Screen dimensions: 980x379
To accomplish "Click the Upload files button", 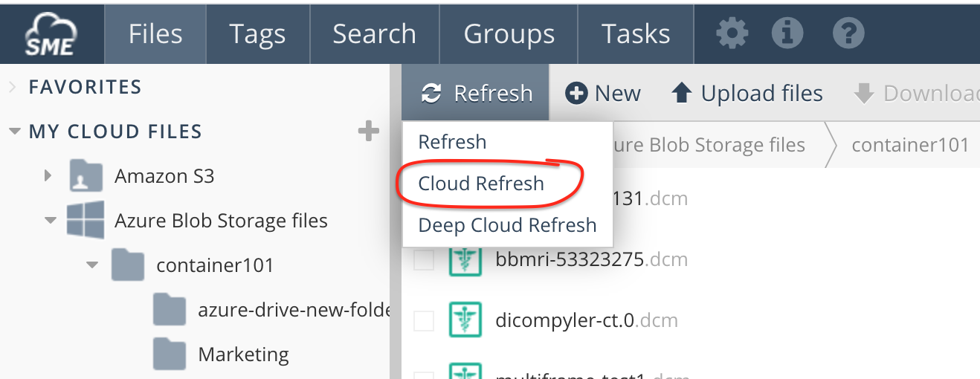I will [747, 94].
